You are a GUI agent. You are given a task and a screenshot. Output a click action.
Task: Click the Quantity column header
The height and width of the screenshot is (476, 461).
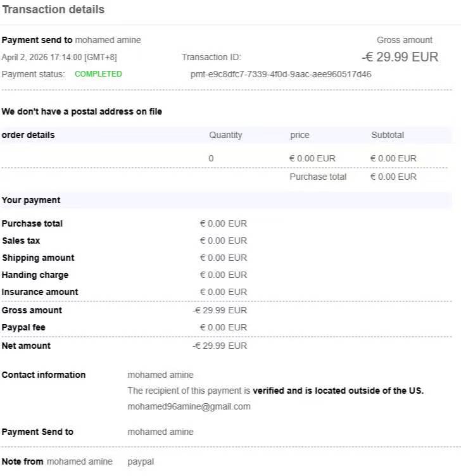[225, 135]
